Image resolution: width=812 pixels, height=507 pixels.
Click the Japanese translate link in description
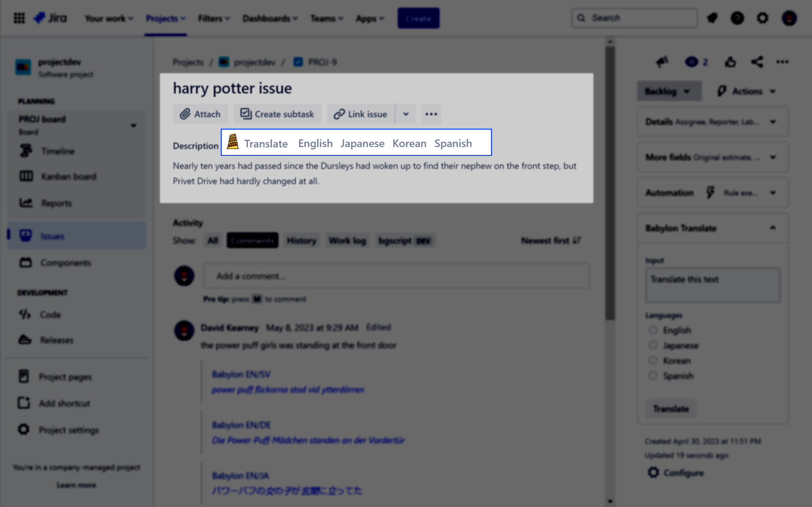point(362,144)
